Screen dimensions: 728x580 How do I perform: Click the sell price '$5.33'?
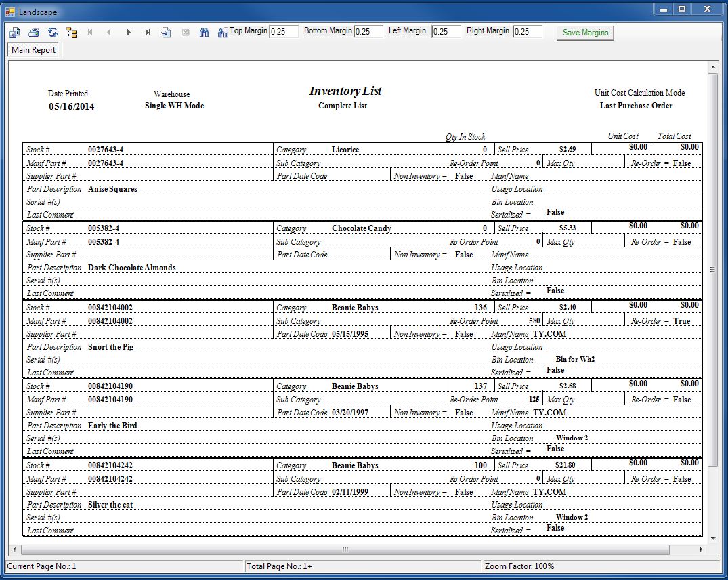[x=568, y=228]
